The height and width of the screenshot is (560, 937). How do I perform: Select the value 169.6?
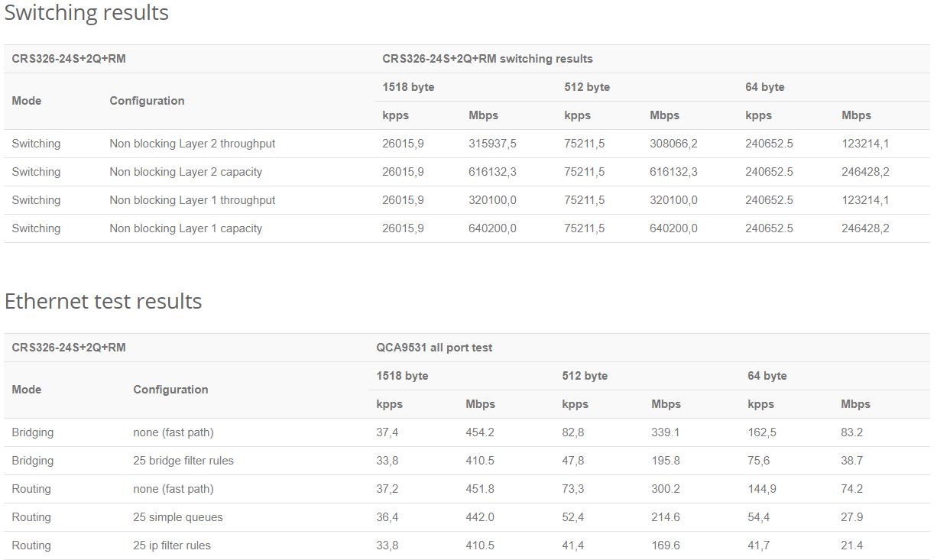[x=666, y=545]
